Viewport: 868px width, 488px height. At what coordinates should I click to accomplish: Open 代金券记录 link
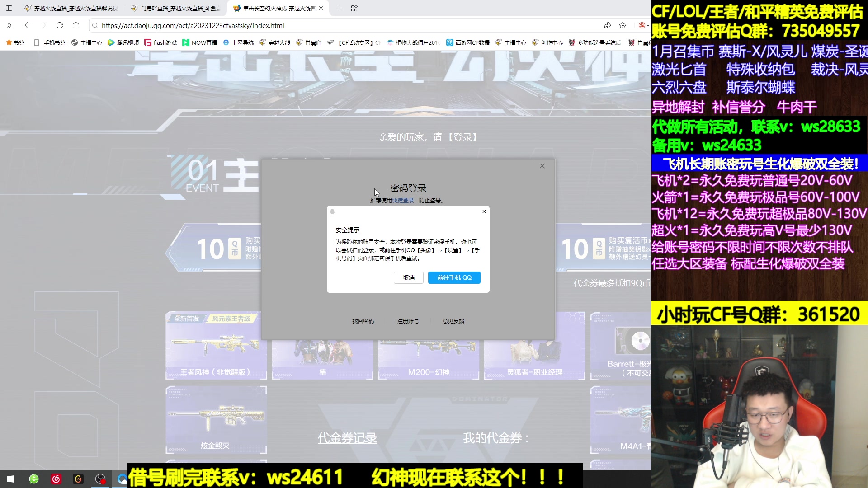[x=347, y=438]
